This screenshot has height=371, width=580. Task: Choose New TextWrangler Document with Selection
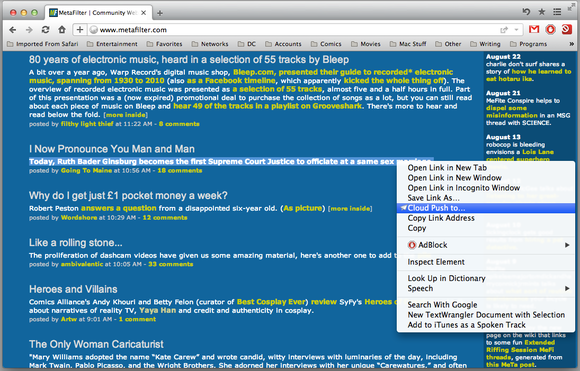tap(486, 315)
